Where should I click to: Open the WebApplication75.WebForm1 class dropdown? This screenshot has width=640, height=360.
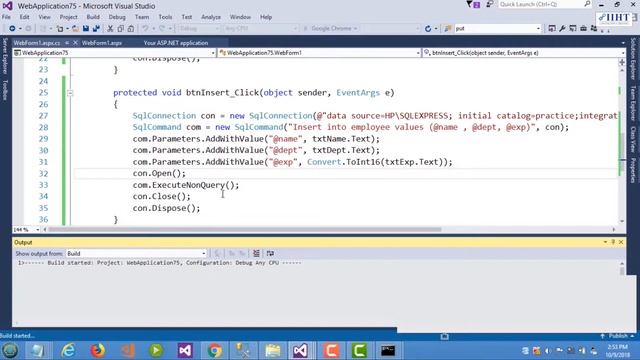pyautogui.click(x=319, y=53)
